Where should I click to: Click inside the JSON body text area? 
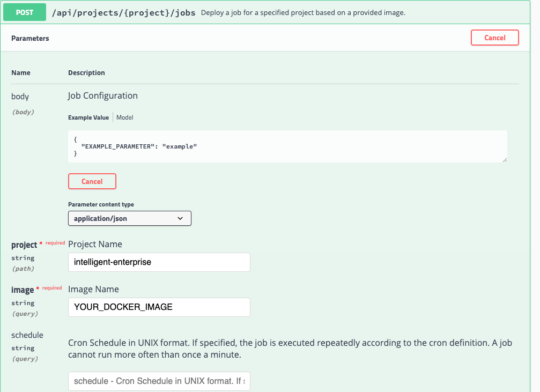point(287,146)
